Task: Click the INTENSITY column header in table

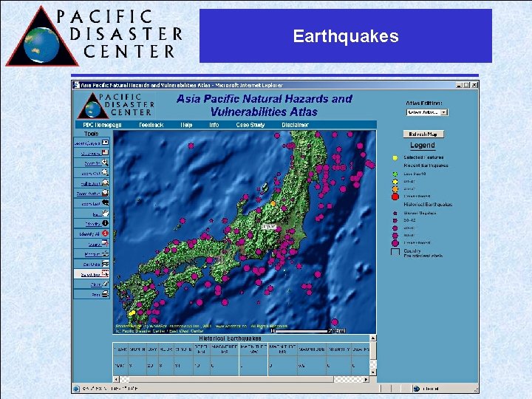Action: pyautogui.click(x=338, y=349)
